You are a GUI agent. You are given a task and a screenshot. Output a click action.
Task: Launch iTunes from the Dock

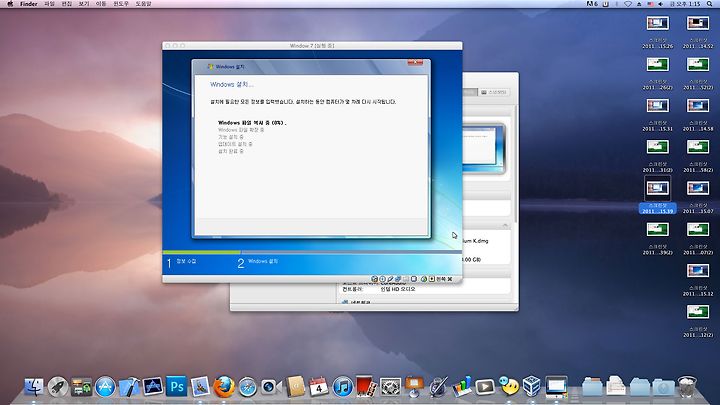[343, 387]
